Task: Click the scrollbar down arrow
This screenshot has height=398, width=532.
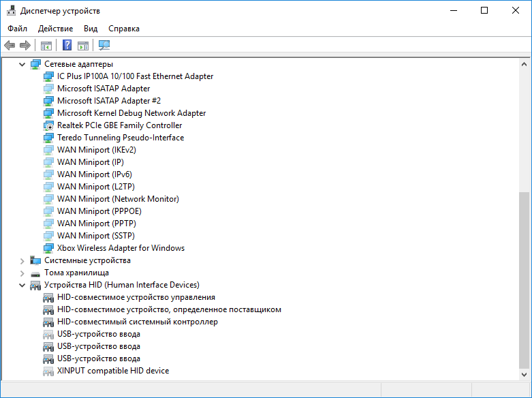Action: click(524, 375)
